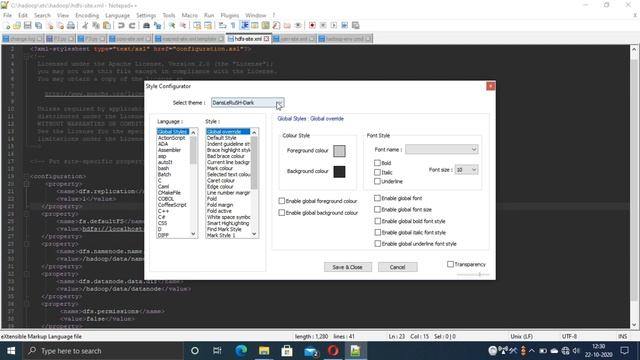The width and height of the screenshot is (640, 360).
Task: Check the Underline font style checkbox
Action: click(377, 181)
